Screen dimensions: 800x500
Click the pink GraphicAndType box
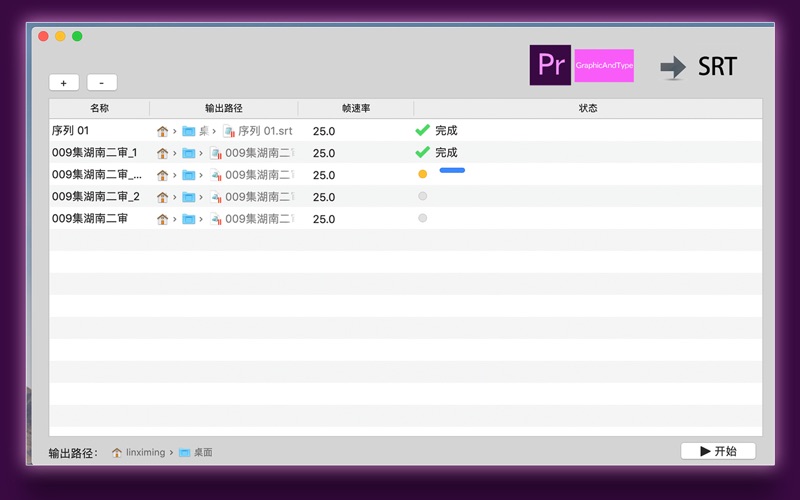tap(604, 66)
